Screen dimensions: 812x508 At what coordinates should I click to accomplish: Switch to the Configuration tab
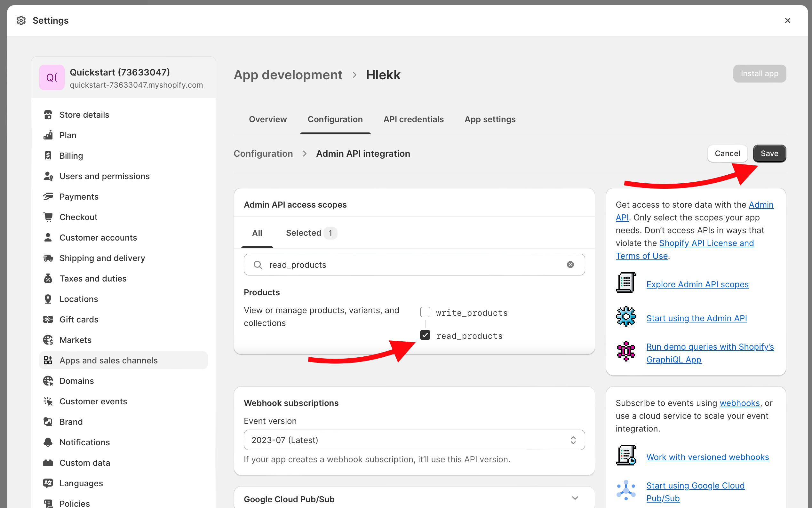pos(335,119)
